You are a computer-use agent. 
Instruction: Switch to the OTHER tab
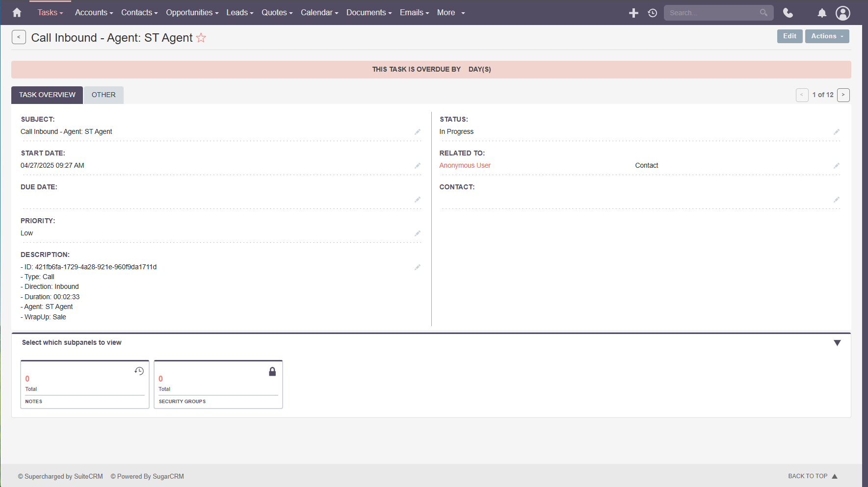[104, 95]
